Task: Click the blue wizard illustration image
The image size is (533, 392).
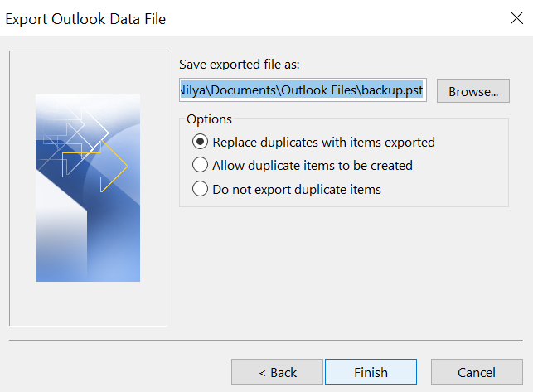Action: (x=88, y=188)
